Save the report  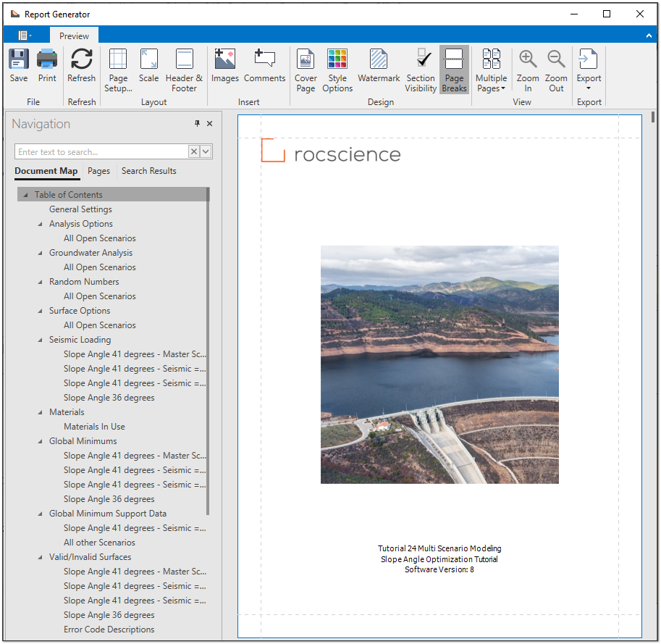(19, 65)
